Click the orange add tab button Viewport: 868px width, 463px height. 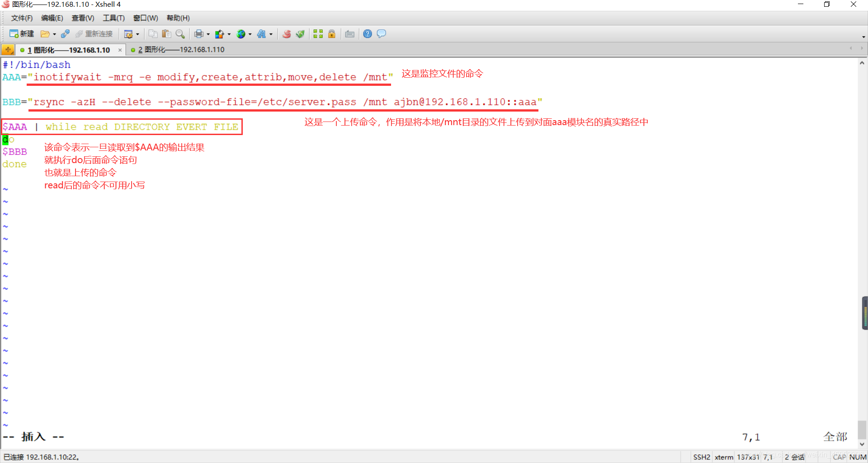point(8,50)
